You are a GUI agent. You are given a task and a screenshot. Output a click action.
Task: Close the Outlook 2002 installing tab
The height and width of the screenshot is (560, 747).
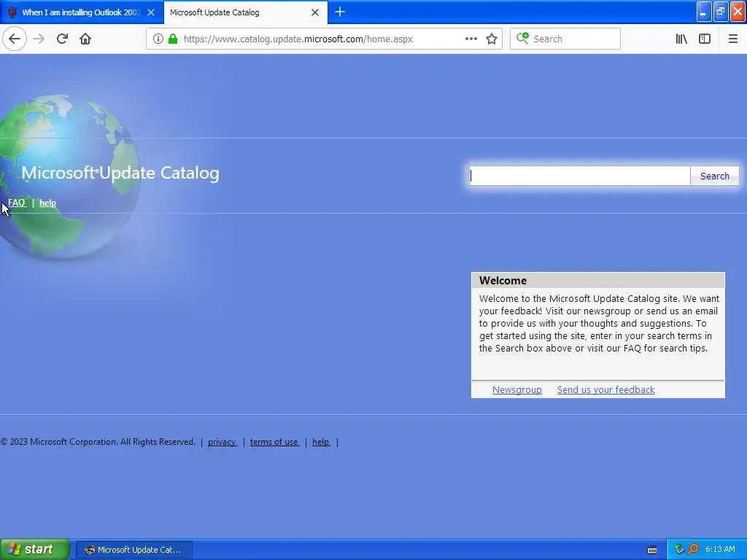pos(151,12)
